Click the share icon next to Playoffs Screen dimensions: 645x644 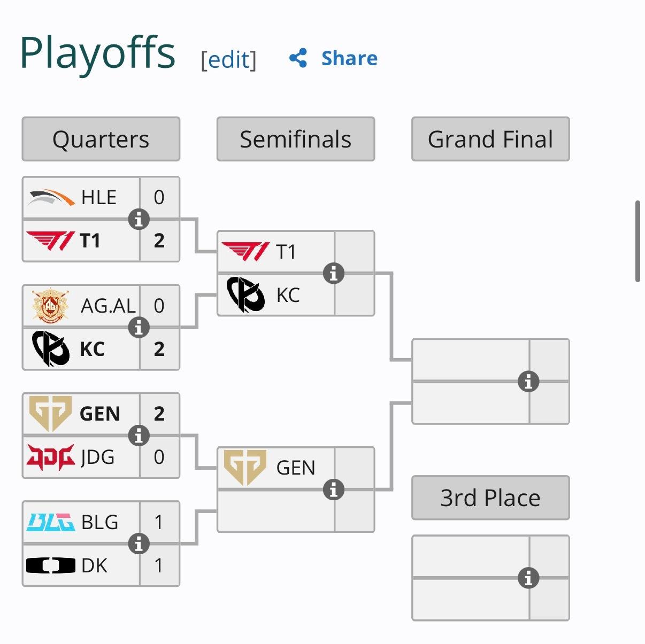coord(298,58)
